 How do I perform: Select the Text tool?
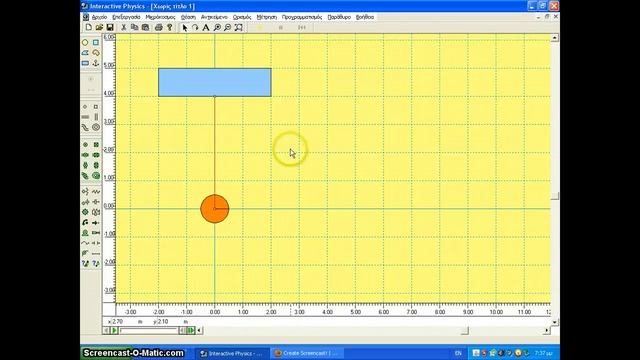tap(206, 27)
